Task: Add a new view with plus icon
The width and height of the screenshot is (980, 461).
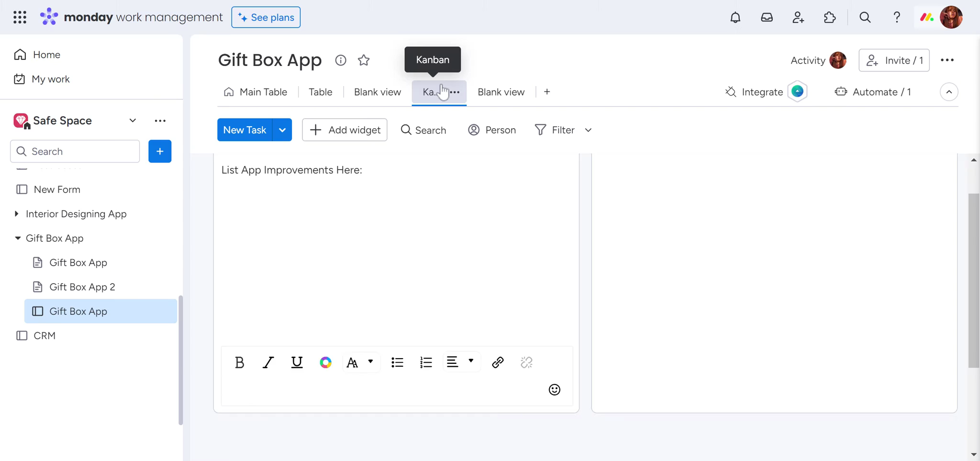Action: (x=547, y=92)
